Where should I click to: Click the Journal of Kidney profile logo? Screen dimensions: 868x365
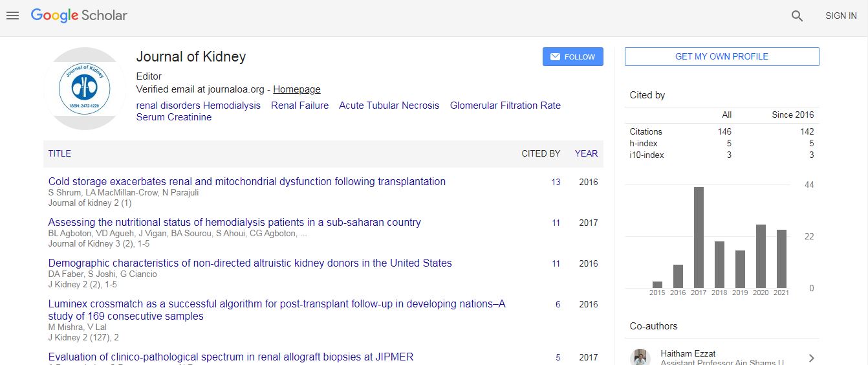(x=85, y=89)
